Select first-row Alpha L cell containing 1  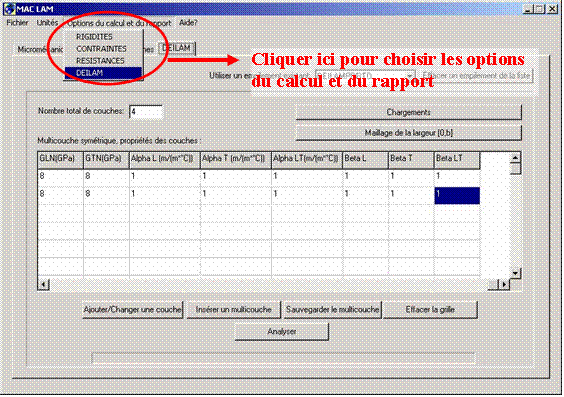click(164, 178)
